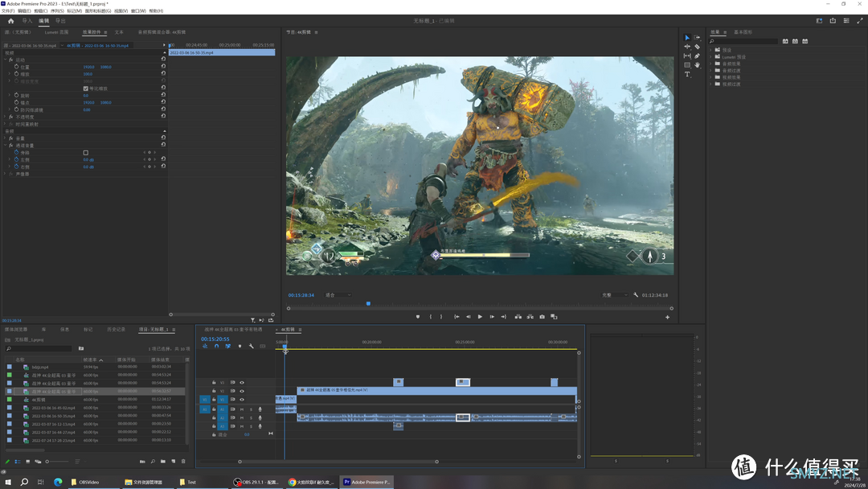The width and height of the screenshot is (868, 489).
Task: Select the Rectangle tool
Action: pos(687,65)
